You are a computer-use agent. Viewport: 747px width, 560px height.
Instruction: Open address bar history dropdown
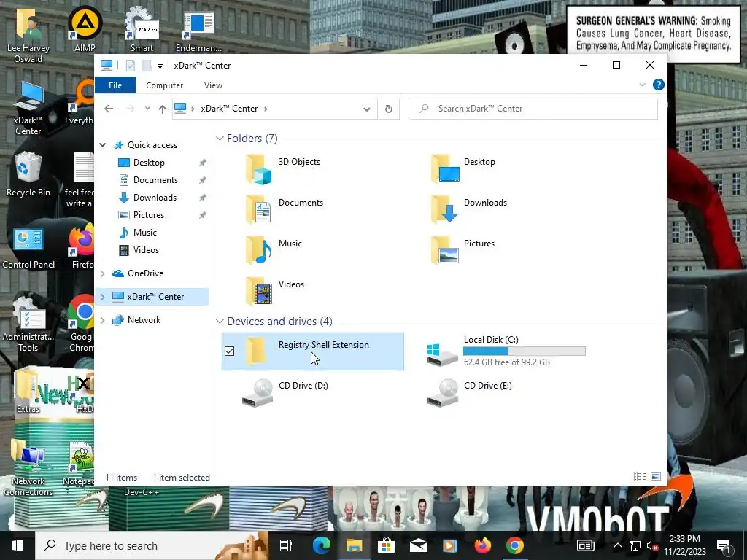click(367, 109)
